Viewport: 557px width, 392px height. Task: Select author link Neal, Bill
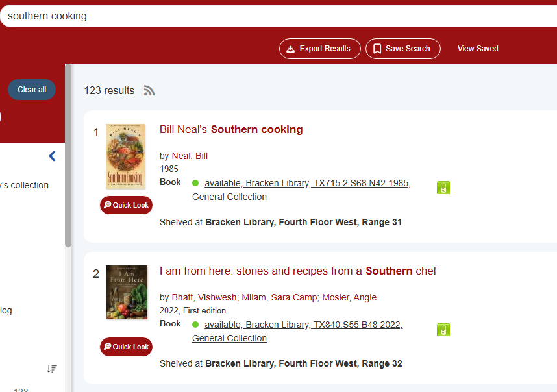[190, 156]
